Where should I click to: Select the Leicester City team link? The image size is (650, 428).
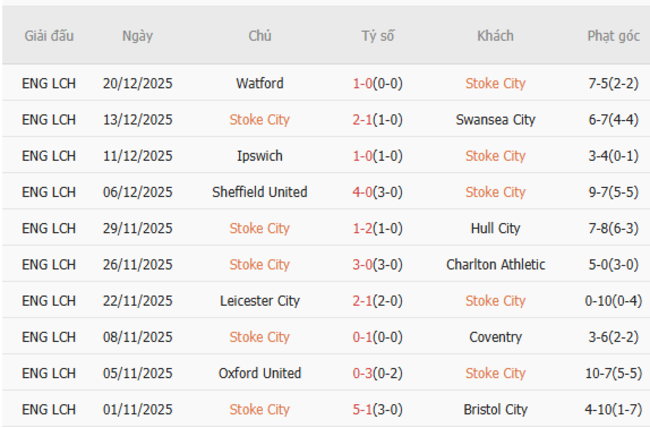[x=260, y=301]
